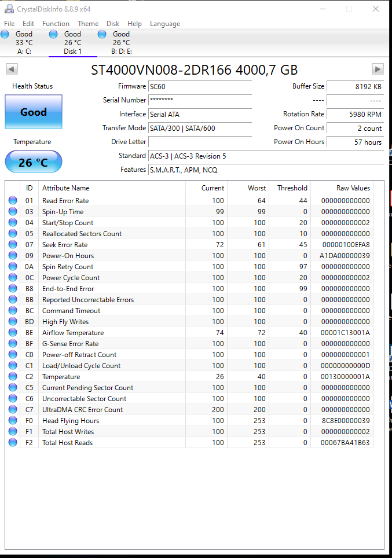The image size is (392, 558).
Task: Click the status orb of Seek Error Rate
Action: [13, 244]
